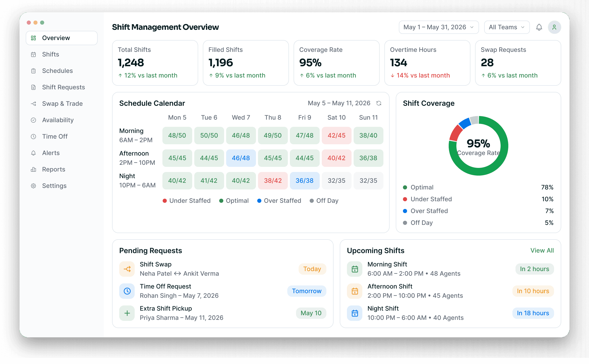Click the Today badge on Shift Swap
The height and width of the screenshot is (364, 589).
pyautogui.click(x=312, y=269)
